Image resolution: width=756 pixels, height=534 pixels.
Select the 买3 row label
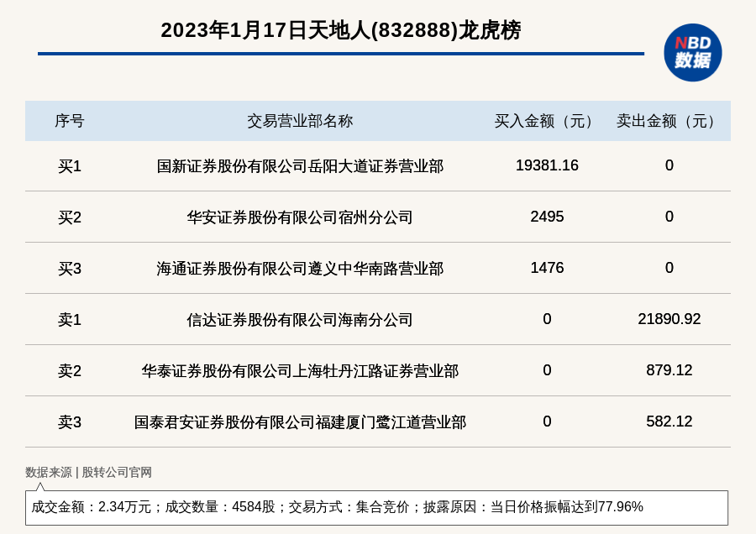pyautogui.click(x=70, y=269)
